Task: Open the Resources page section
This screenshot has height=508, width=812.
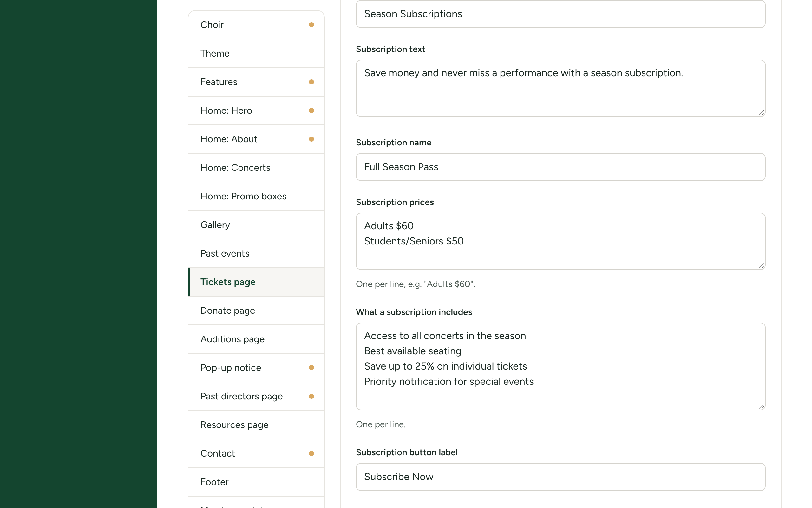Action: [256, 425]
